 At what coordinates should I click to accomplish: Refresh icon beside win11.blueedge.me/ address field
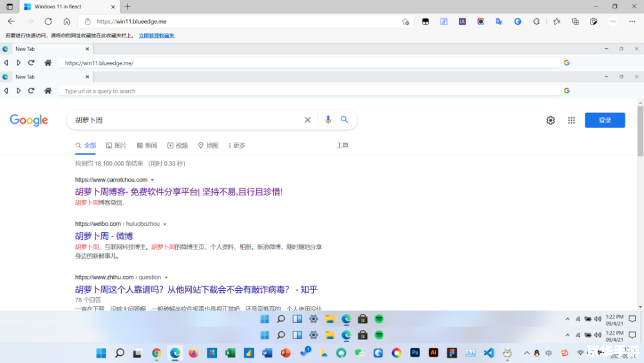tap(31, 63)
